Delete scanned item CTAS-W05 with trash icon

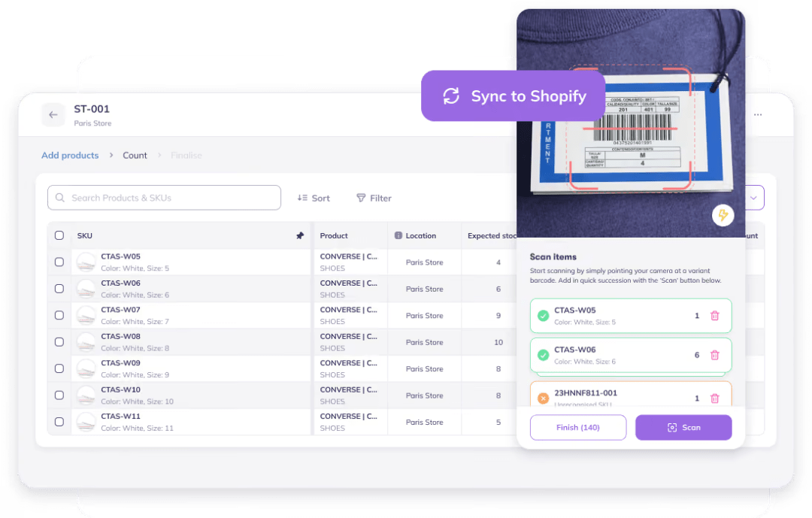[x=715, y=316]
